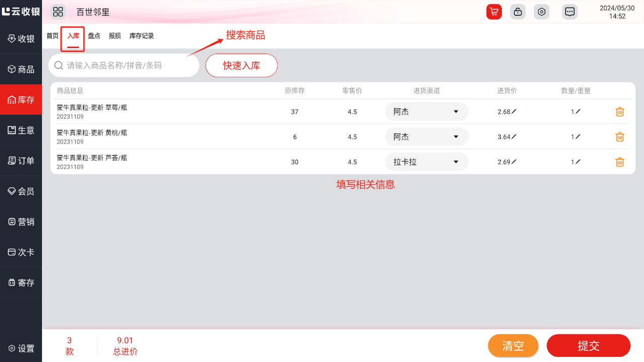Viewport: 644px width, 362px height.
Task: Open the red shopping cart icon
Action: [494, 12]
